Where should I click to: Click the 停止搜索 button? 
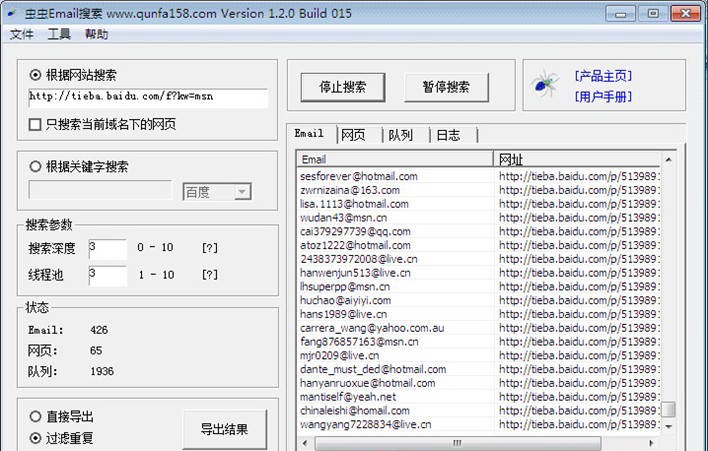point(342,87)
